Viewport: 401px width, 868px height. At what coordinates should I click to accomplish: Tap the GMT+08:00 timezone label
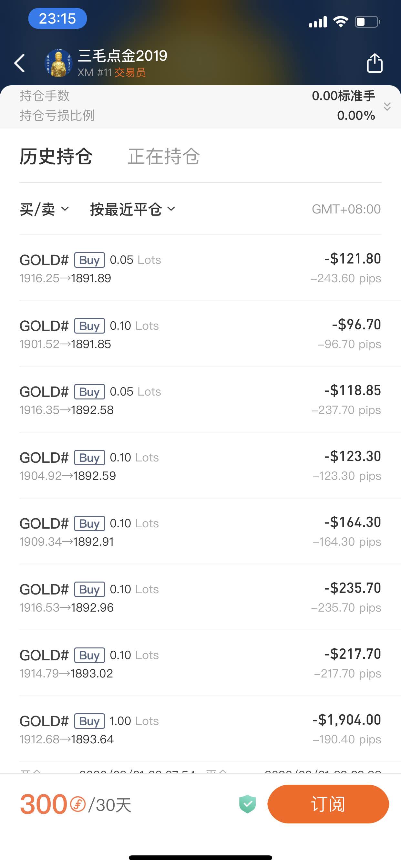click(346, 209)
